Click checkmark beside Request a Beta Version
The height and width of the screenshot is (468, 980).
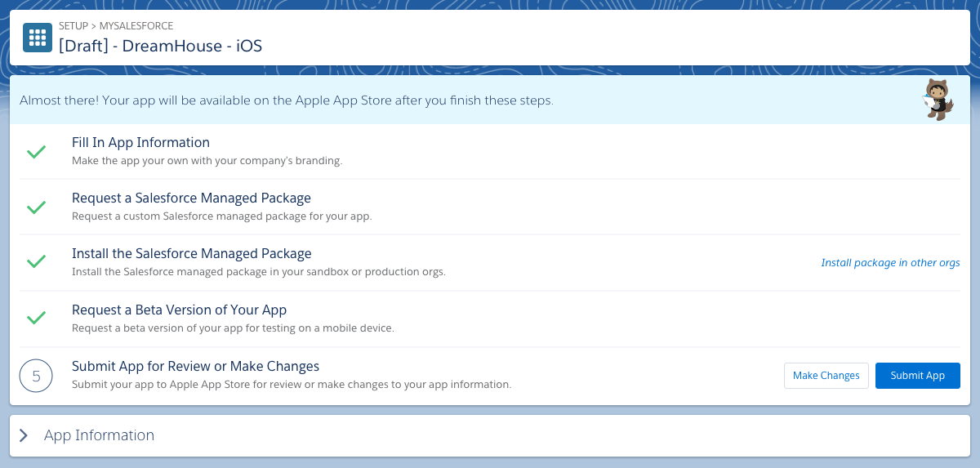(36, 318)
